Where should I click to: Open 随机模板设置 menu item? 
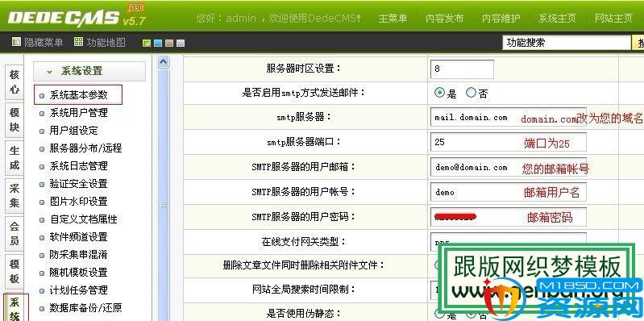[78, 272]
